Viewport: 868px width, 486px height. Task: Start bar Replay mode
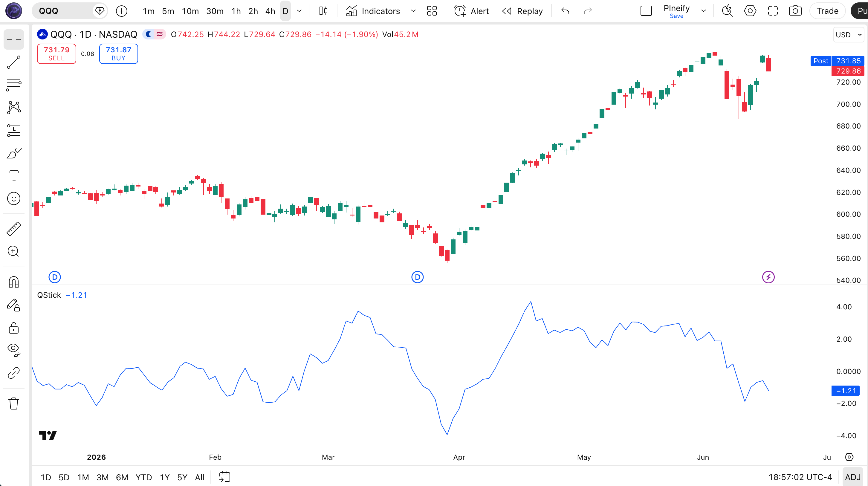(x=522, y=11)
